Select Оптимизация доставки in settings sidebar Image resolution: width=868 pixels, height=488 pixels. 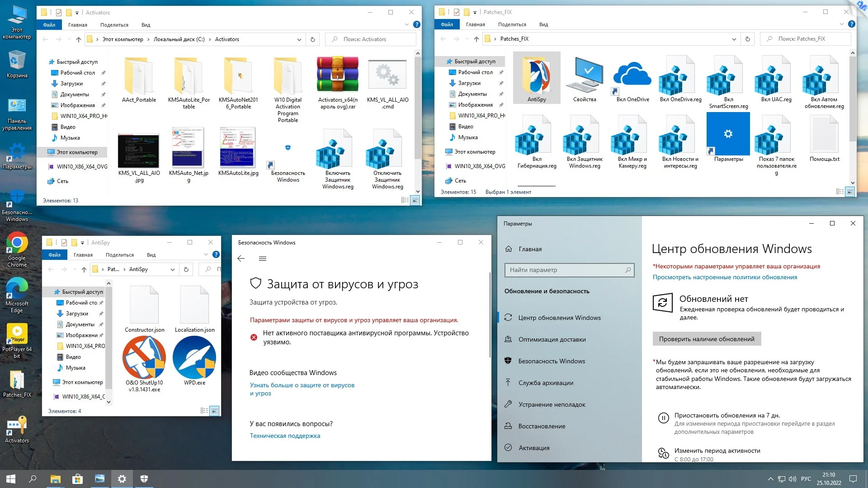pyautogui.click(x=552, y=339)
